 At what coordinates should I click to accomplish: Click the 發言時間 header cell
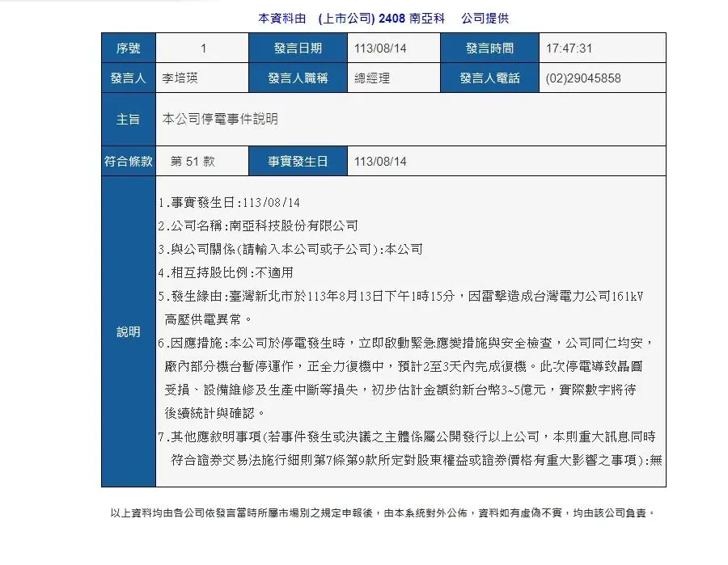(x=490, y=48)
